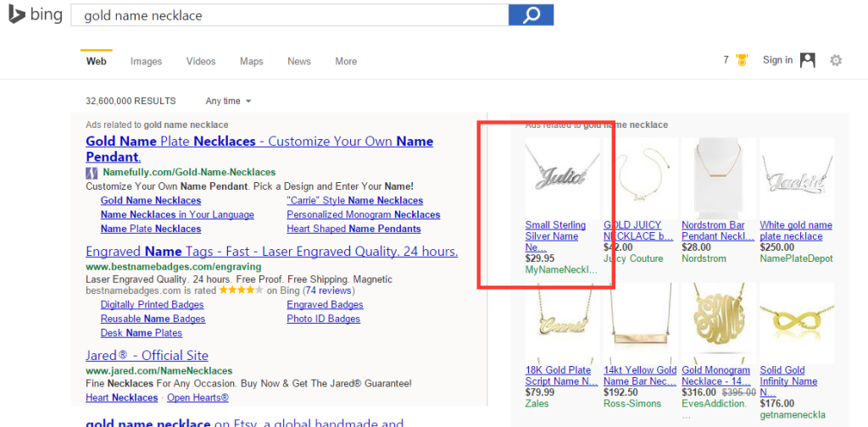Open Heart Shaped Name Pendants link
Viewport: 868px width, 427px height.
[x=353, y=229]
